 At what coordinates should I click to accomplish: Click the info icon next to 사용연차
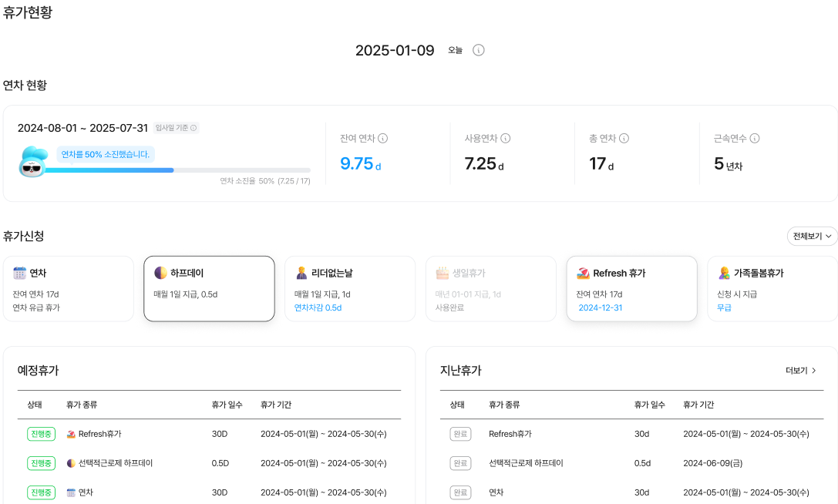click(x=506, y=139)
